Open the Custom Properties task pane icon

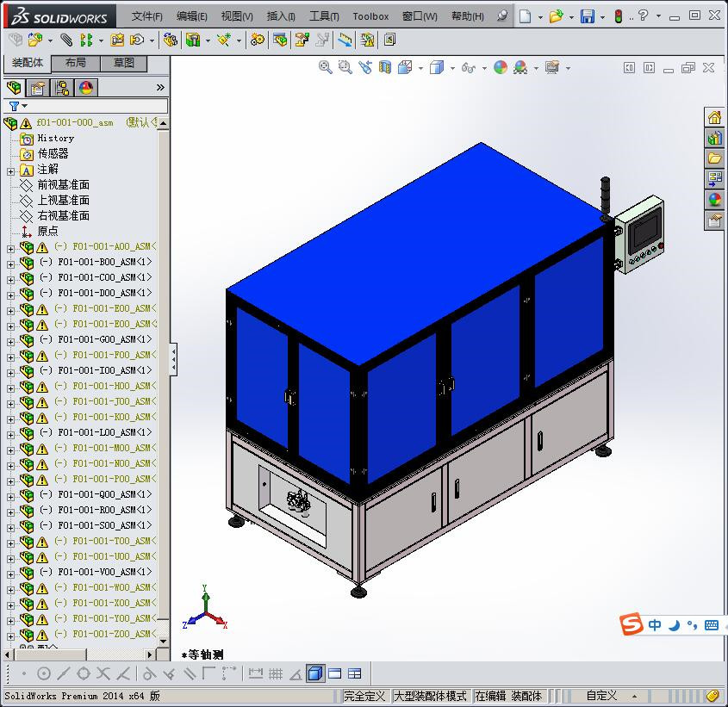tap(714, 220)
